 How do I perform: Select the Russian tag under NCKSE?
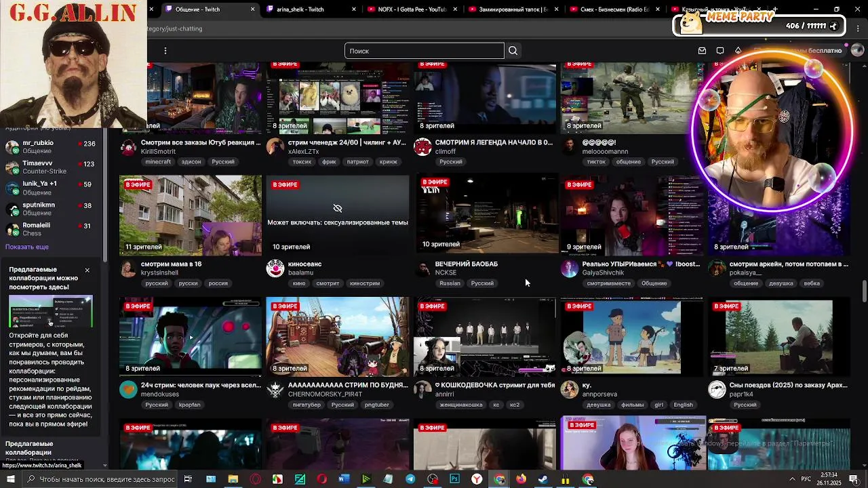click(x=450, y=283)
